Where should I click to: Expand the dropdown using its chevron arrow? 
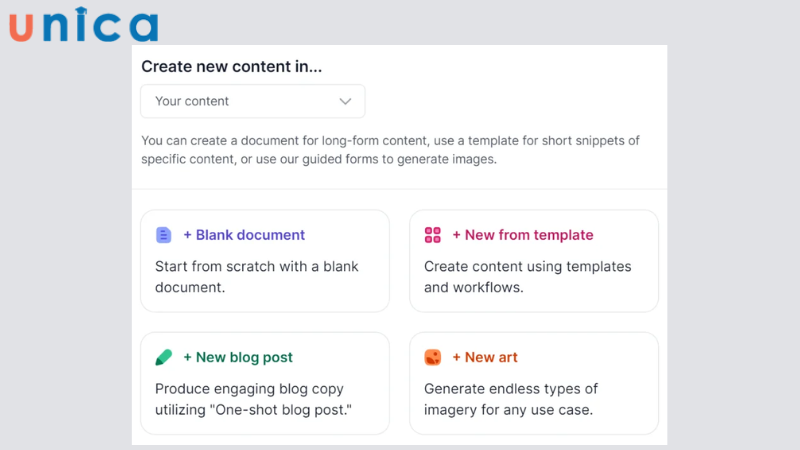tap(346, 101)
